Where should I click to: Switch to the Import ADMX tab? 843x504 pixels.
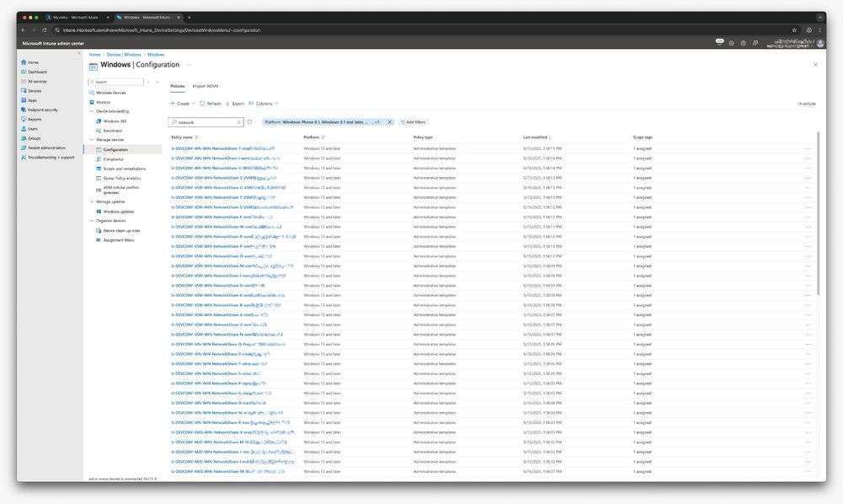pyautogui.click(x=206, y=86)
